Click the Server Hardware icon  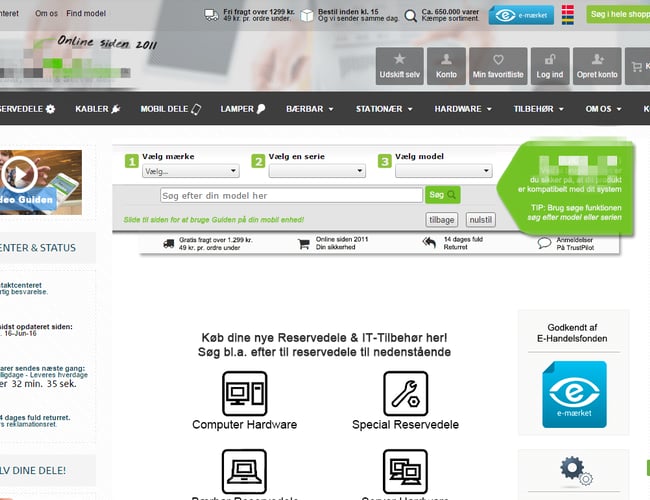(x=405, y=471)
